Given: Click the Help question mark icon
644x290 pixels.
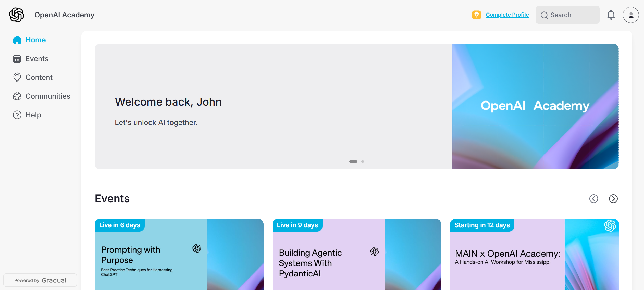Looking at the screenshot, I should coord(17,115).
